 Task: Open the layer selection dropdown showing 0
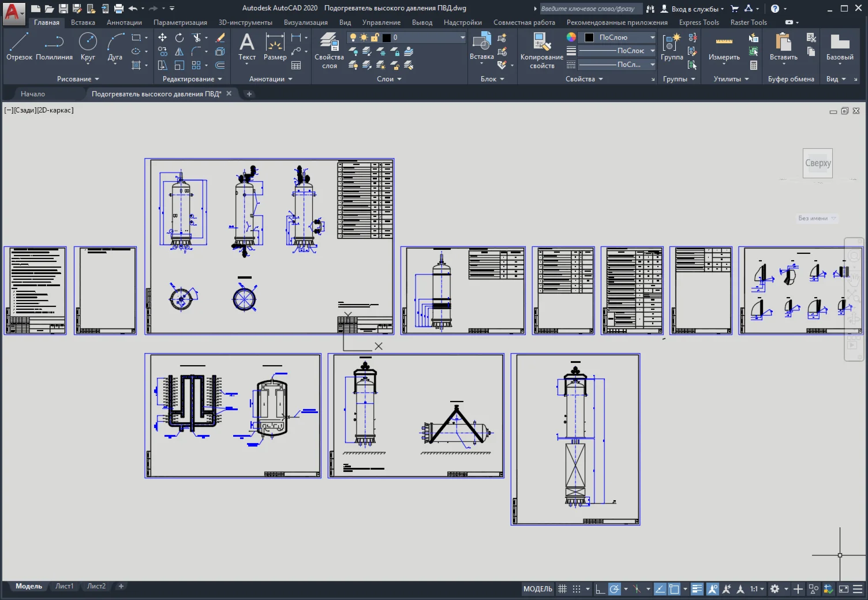click(x=406, y=37)
